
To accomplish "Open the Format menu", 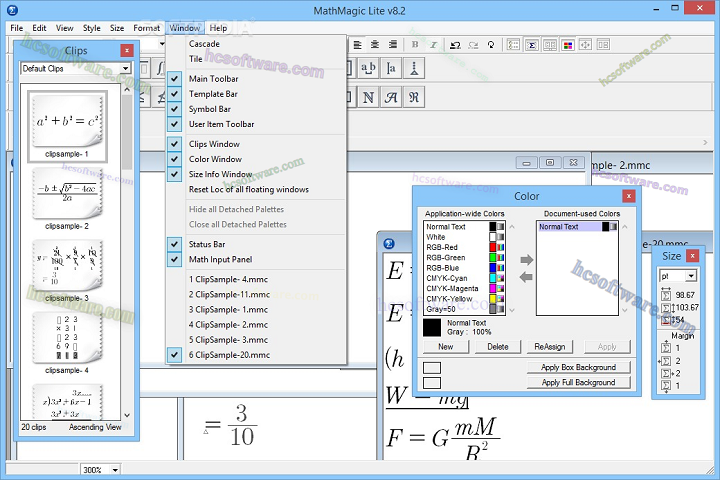I will [x=146, y=28].
